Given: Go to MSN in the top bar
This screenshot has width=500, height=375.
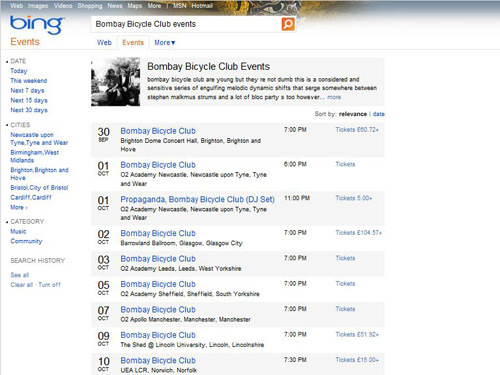Looking at the screenshot, I should click(x=179, y=6).
